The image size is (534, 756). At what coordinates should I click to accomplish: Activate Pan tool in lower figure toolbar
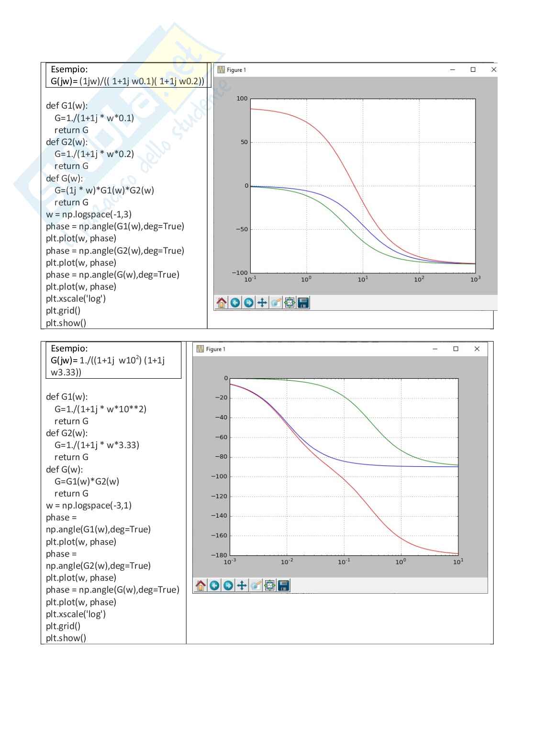242,585
